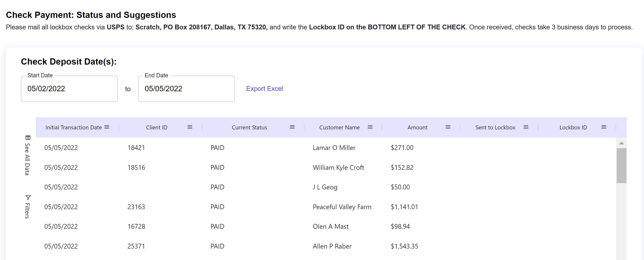Click client ID 16728
644x260 pixels.
136,226
